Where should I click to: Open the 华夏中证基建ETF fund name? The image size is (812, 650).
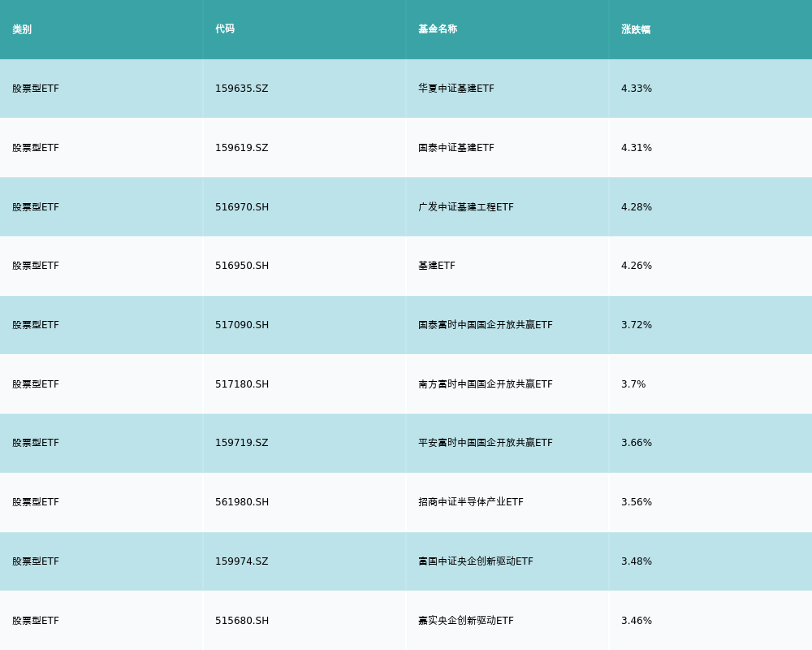pos(456,89)
